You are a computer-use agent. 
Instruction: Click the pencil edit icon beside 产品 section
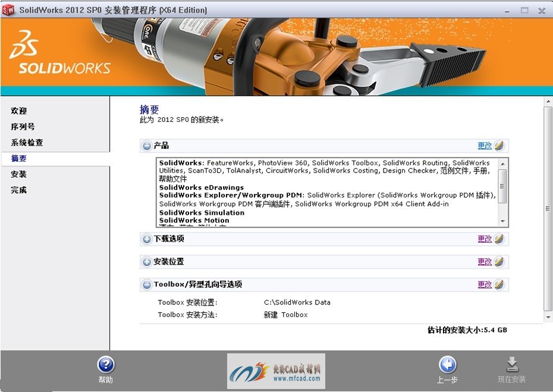coord(499,146)
